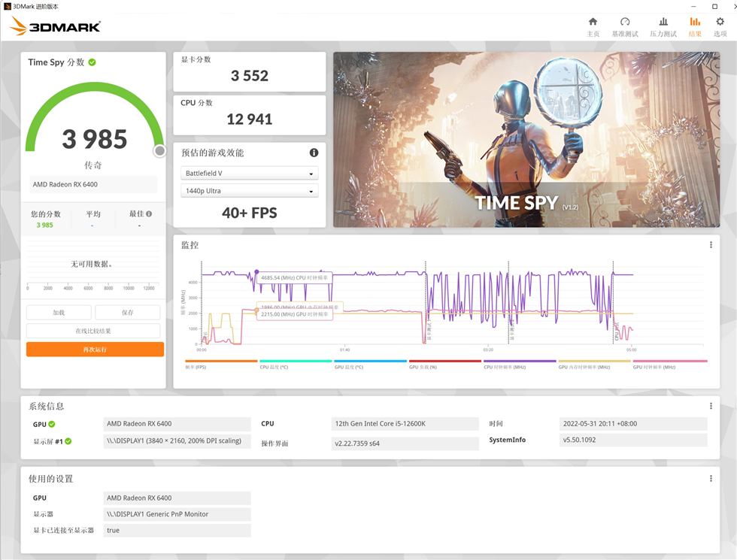Click the SystemInfo version v5.50.1092
Viewport: 737px width, 560px height.
[633, 440]
